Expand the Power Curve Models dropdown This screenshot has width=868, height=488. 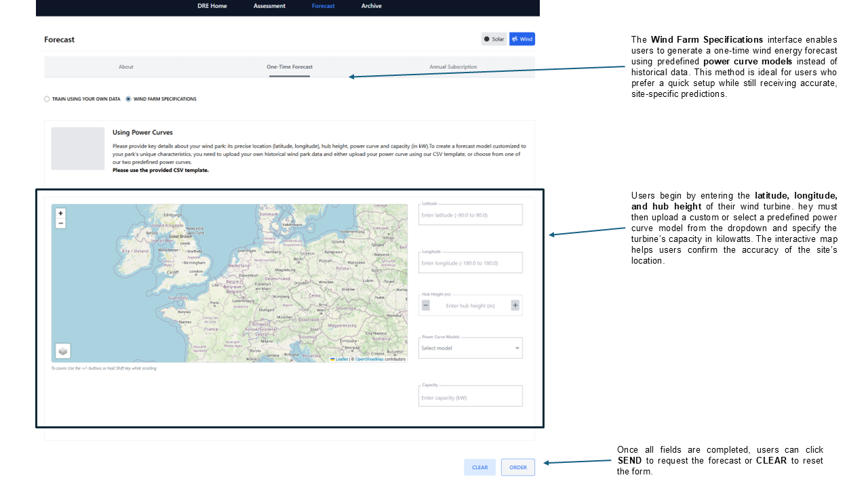(471, 348)
